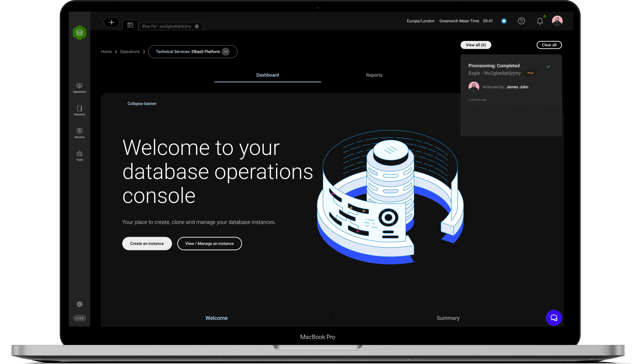
Task: Click View all (6) notifications
Action: [x=476, y=45]
